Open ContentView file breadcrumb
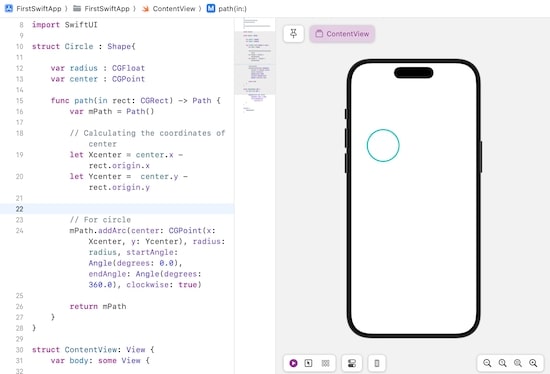 coord(174,8)
